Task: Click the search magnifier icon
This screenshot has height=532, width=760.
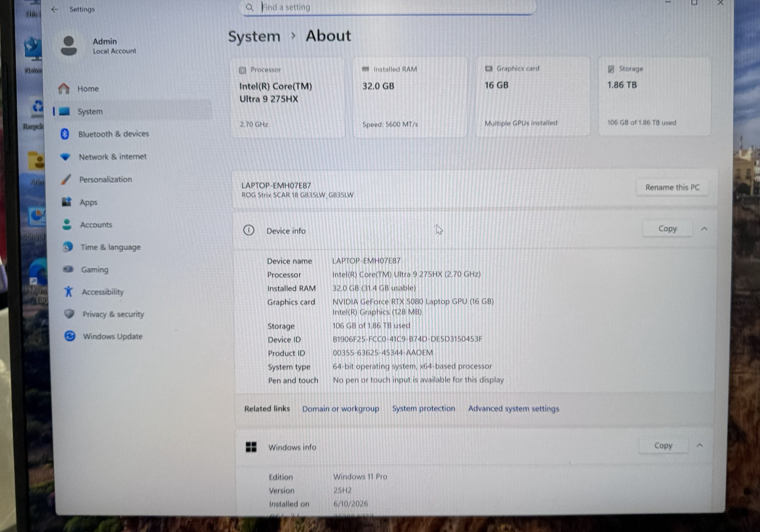Action: (x=249, y=7)
